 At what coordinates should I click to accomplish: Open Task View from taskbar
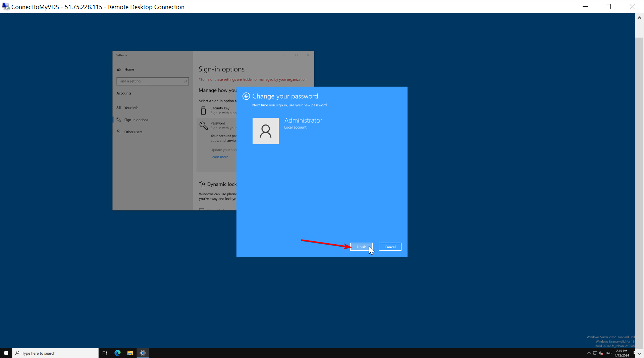tap(105, 353)
